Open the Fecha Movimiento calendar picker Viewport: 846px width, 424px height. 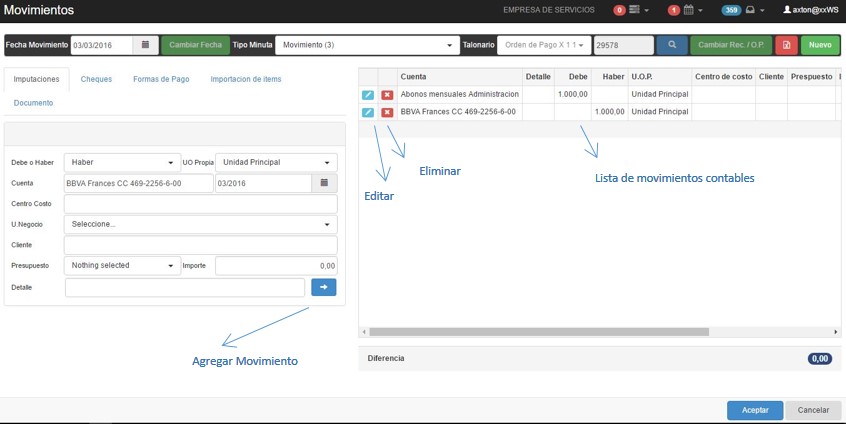click(x=145, y=45)
